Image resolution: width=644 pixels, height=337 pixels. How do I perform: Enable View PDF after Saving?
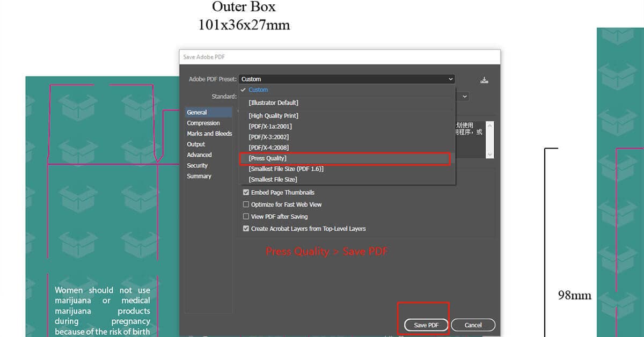[246, 217]
